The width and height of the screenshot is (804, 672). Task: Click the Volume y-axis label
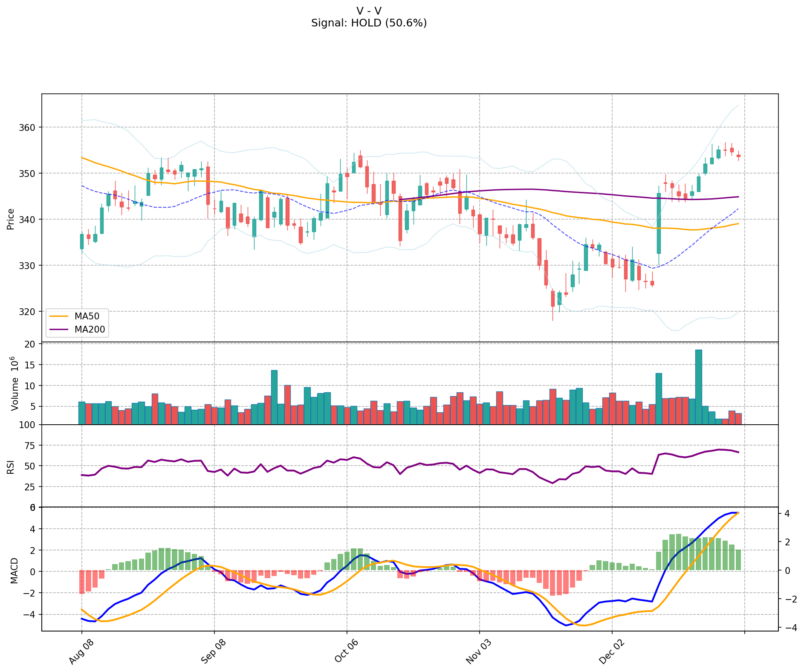pos(14,384)
